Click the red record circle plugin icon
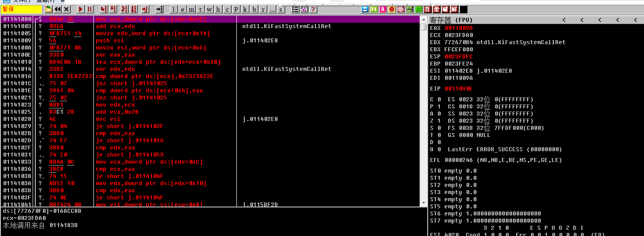644x236 pixels. coord(391,9)
